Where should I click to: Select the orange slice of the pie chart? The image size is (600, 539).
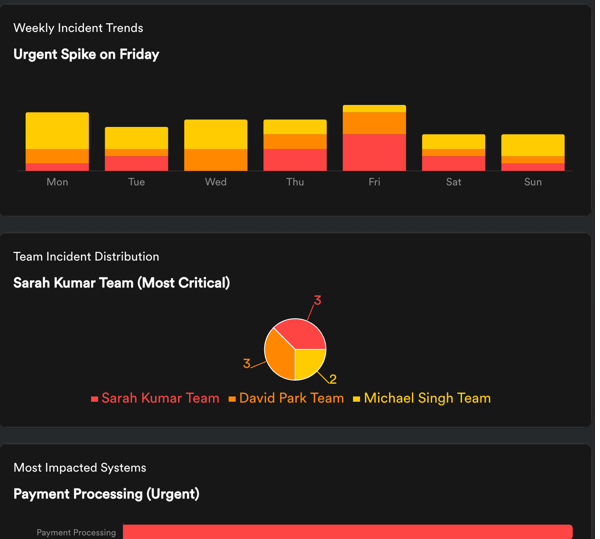pos(279,359)
